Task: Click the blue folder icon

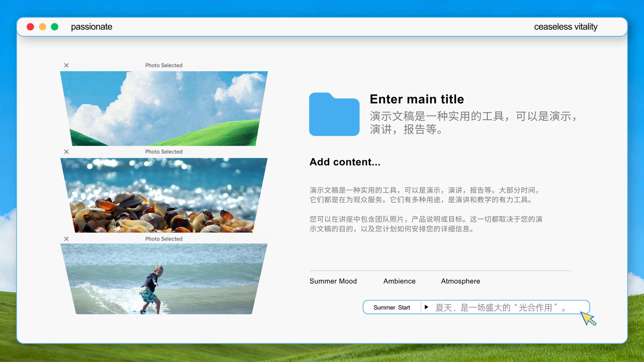Action: coord(334,114)
